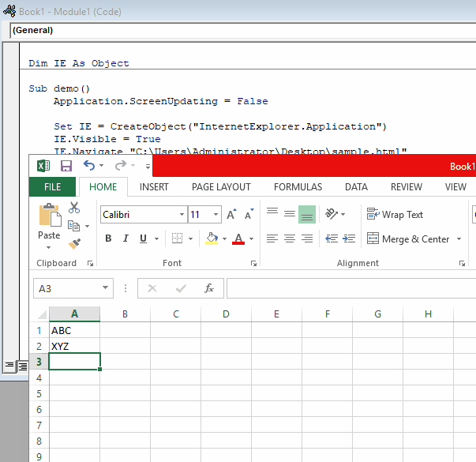This screenshot has width=476, height=462.
Task: Center cell text horizontally
Action: [290, 239]
